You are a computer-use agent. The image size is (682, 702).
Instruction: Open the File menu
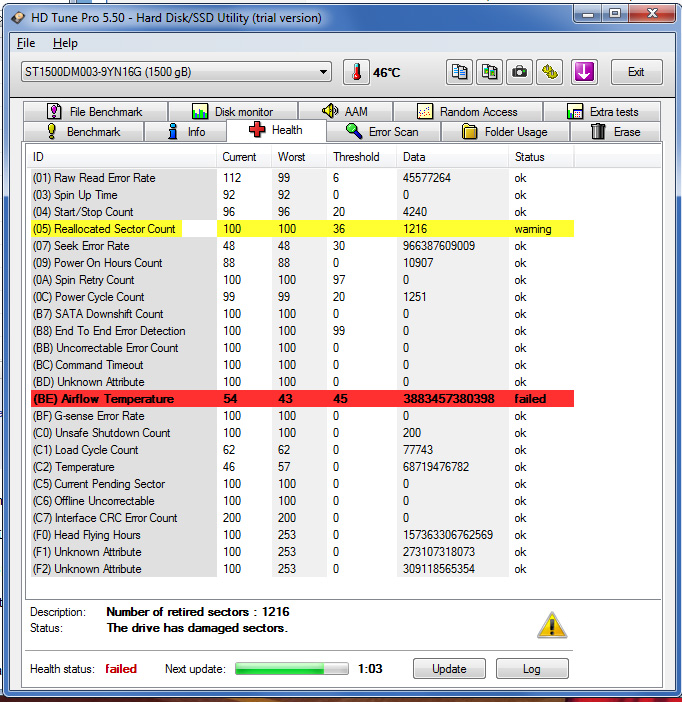pos(26,43)
